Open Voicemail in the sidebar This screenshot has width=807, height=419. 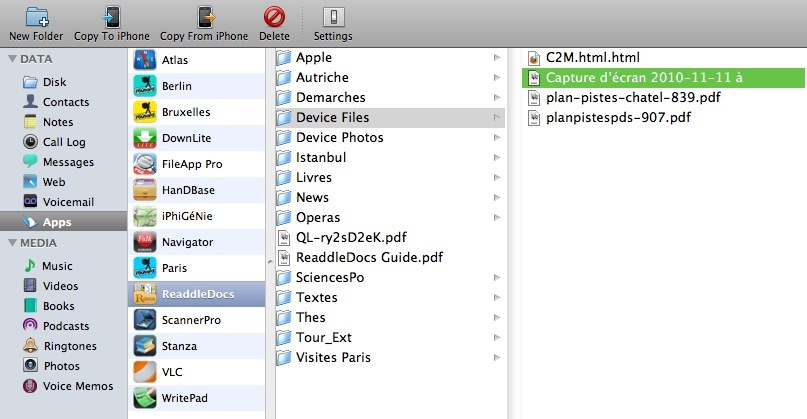[67, 202]
